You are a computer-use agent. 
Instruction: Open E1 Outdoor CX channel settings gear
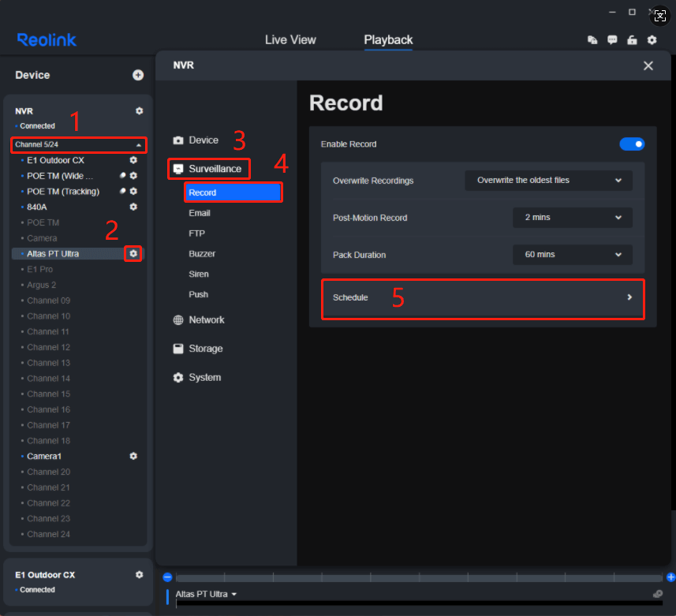click(133, 160)
